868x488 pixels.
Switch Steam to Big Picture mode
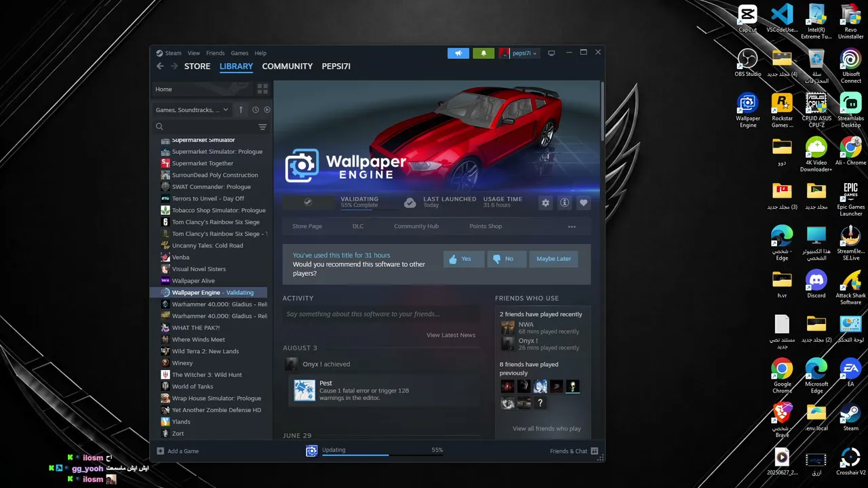[x=551, y=53]
